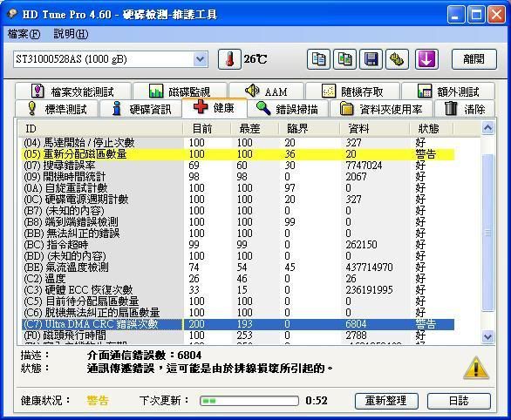Switch to the 清除 tab
Screen dimensions: 511x420
[465, 108]
